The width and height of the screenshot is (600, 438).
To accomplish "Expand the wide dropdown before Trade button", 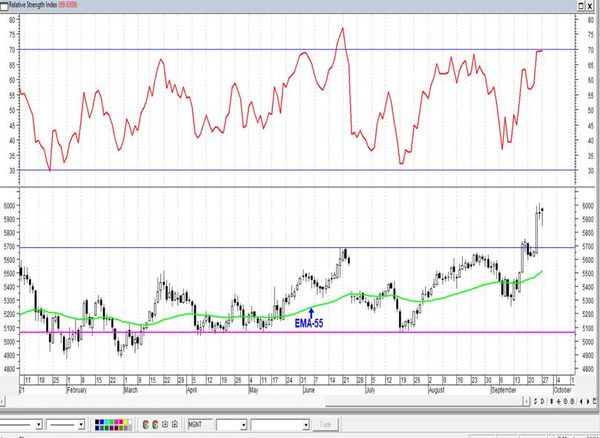I will [306, 425].
